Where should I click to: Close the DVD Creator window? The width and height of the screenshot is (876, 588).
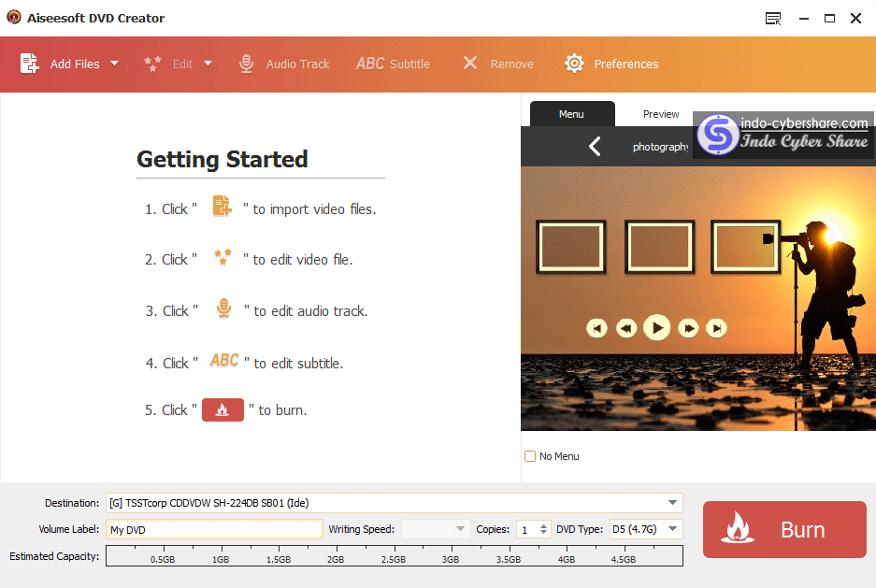pos(855,19)
